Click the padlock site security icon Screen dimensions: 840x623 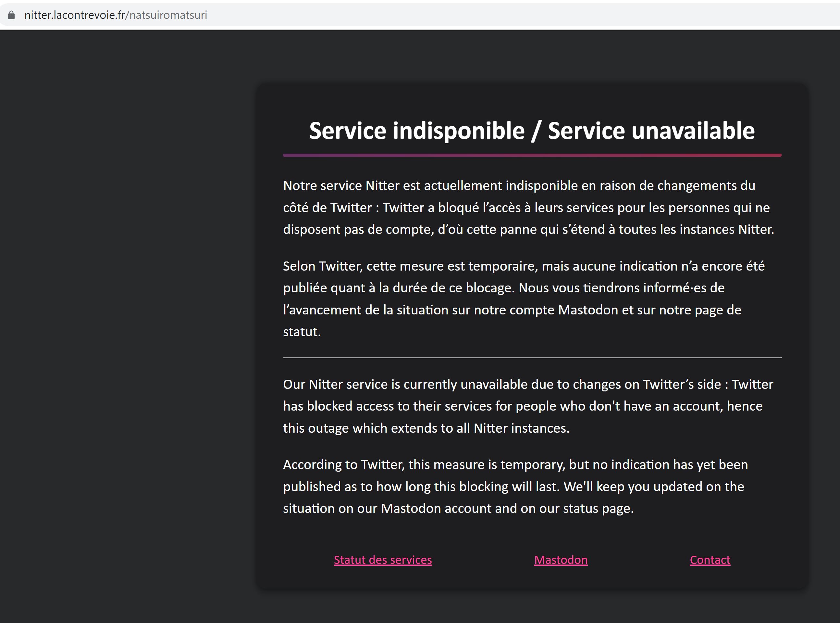tap(11, 15)
